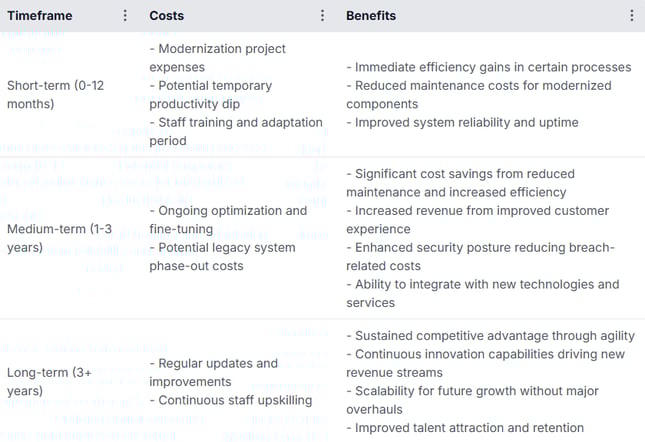645x442 pixels.
Task: Click 'Immediate efficiency gains in certain processes'
Action: [489, 67]
